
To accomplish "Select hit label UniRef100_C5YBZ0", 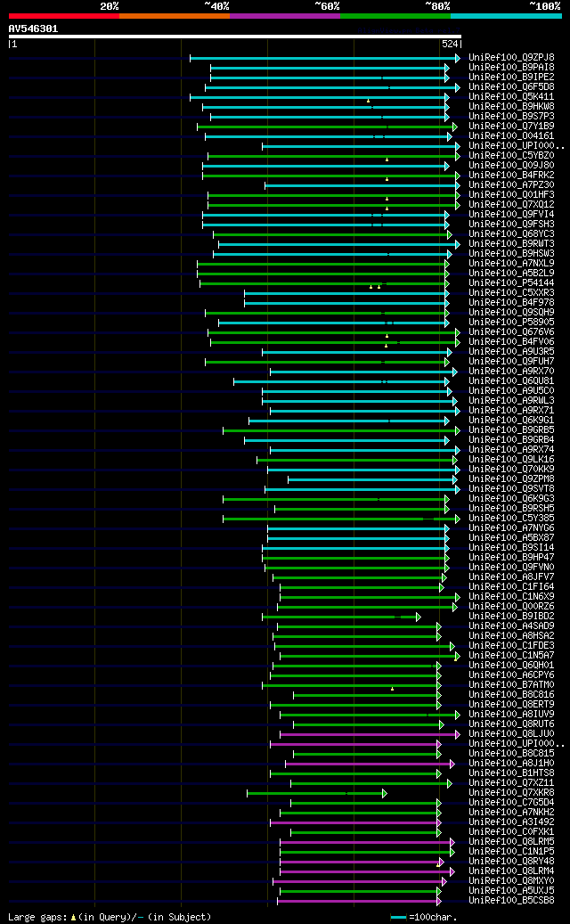I will [x=511, y=156].
